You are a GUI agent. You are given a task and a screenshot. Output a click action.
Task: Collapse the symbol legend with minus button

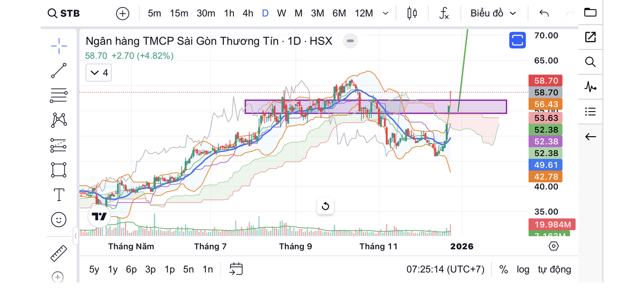point(350,41)
